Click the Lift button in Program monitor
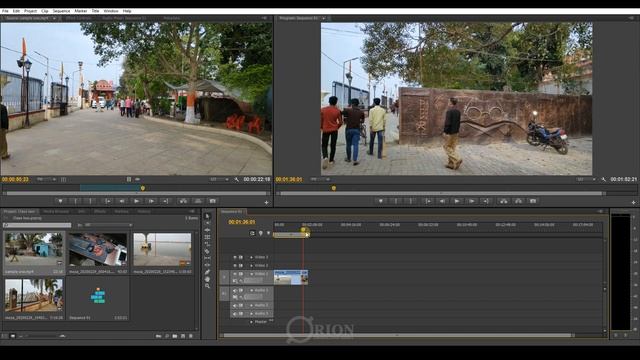The height and width of the screenshot is (360, 640). point(504,201)
